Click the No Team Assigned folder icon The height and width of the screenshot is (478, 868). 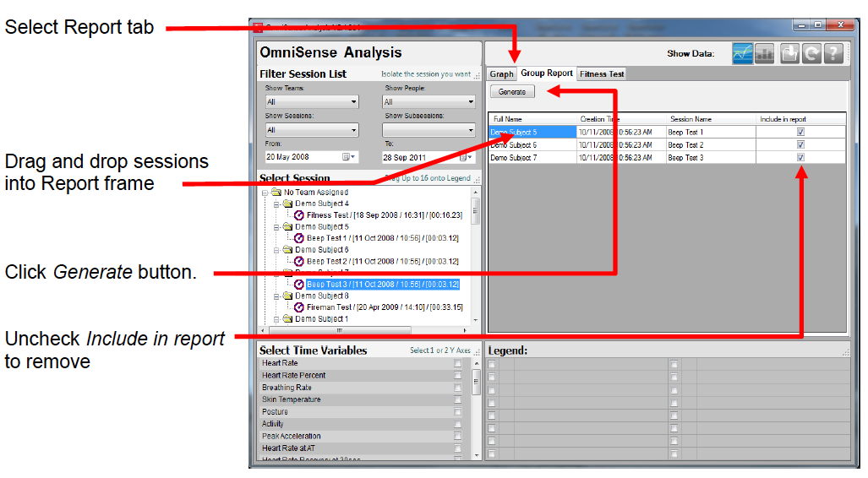click(x=276, y=192)
